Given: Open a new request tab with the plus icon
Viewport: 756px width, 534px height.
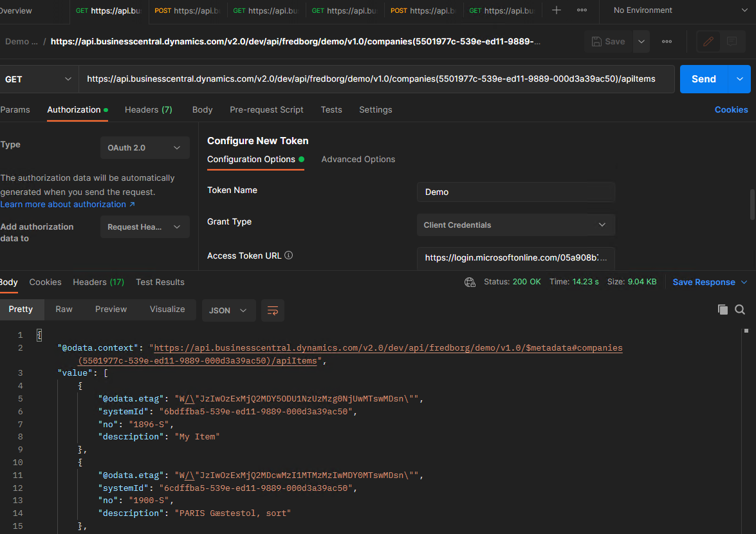Looking at the screenshot, I should [556, 10].
